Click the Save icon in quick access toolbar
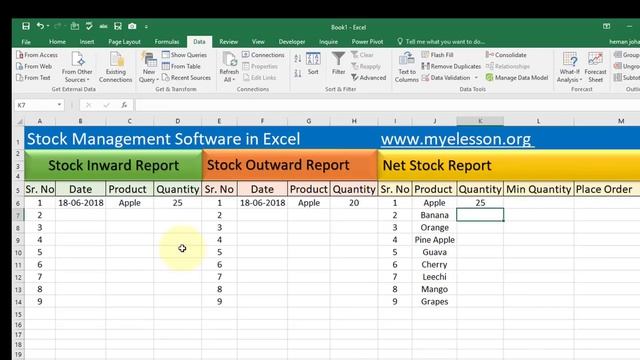 pyautogui.click(x=26, y=27)
